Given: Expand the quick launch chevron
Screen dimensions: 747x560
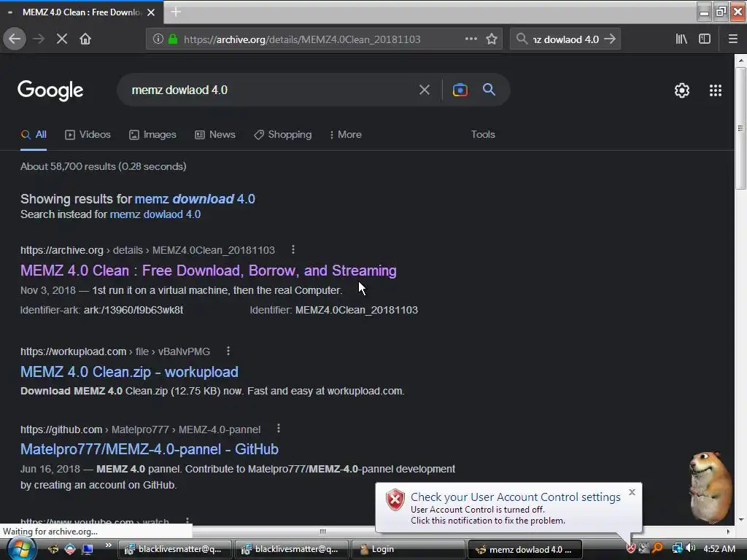Looking at the screenshot, I should click(x=109, y=545).
